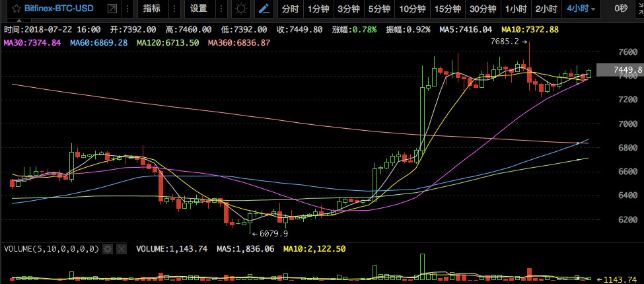644x284 pixels.
Task: Click the volume MA10:2,122.50 reading
Action: (x=314, y=248)
